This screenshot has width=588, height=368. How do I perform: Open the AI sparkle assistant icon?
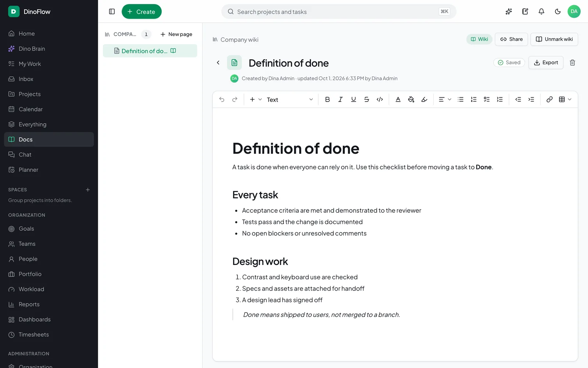tap(509, 11)
